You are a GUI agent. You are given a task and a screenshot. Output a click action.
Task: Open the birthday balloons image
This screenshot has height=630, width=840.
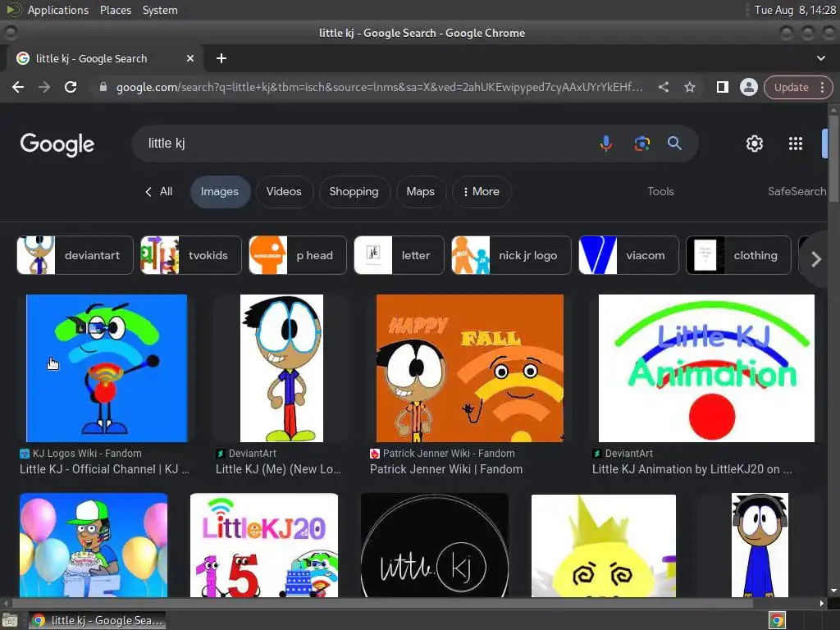coord(94,545)
